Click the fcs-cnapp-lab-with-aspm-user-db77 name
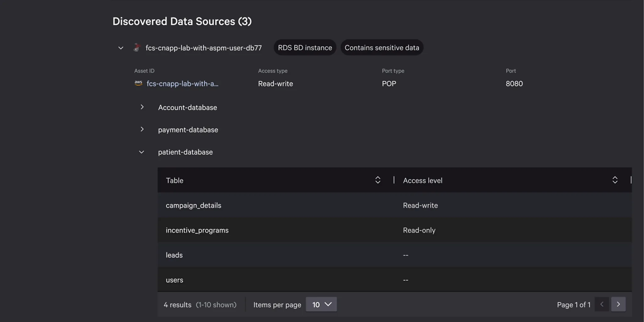Image resolution: width=644 pixels, height=322 pixels. 203,48
